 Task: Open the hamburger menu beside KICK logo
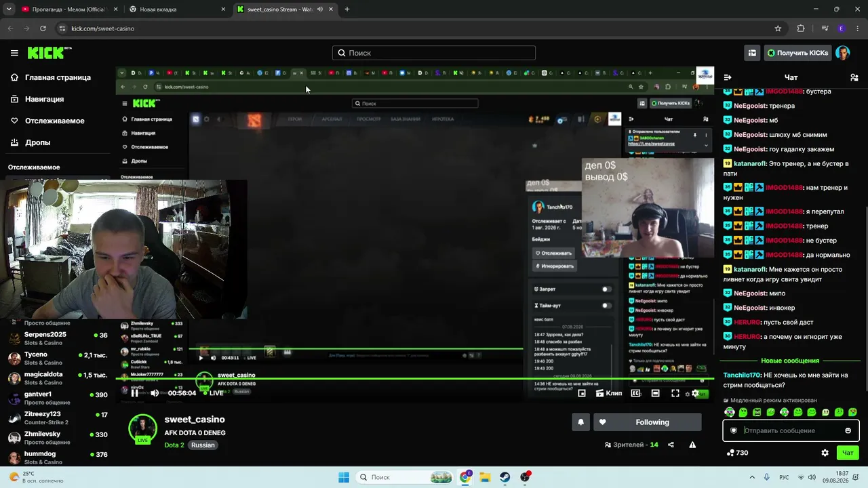click(x=14, y=53)
